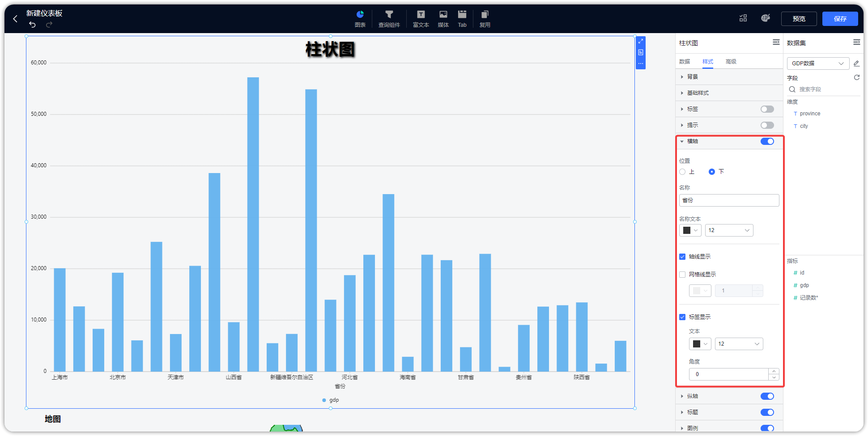Select the province dimension field
Image resolution: width=868 pixels, height=436 pixels.
[810, 114]
